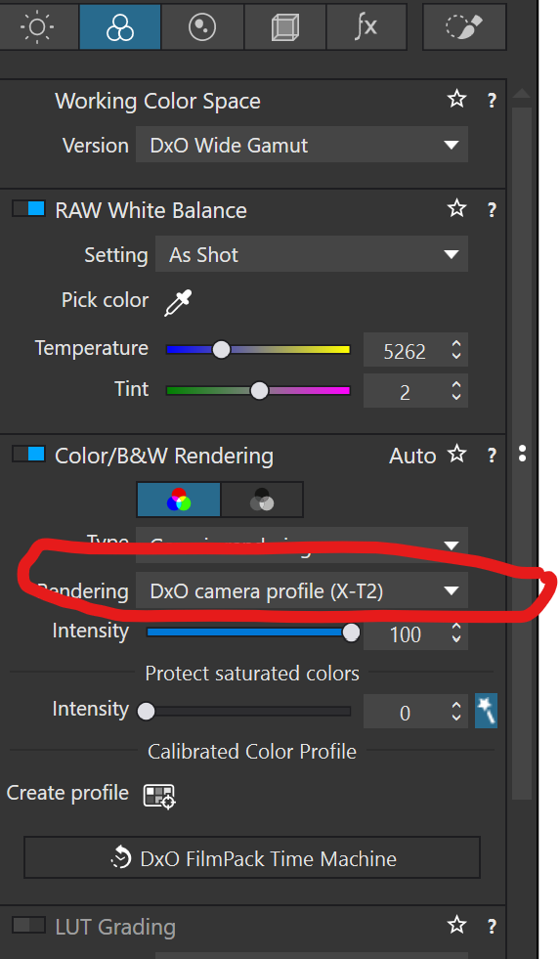Expand the DxO camera profile rendering dropdown
Image resolution: width=560 pixels, height=959 pixels.
click(302, 590)
